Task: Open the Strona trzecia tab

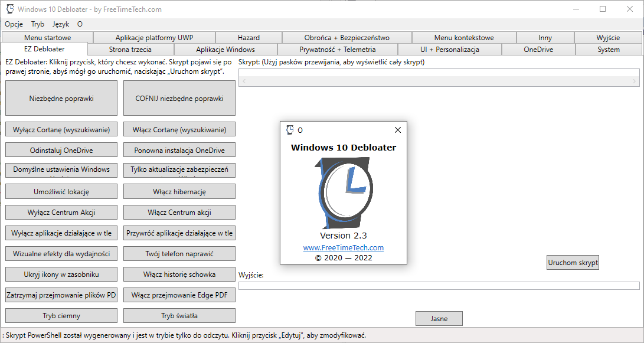Action: [130, 49]
